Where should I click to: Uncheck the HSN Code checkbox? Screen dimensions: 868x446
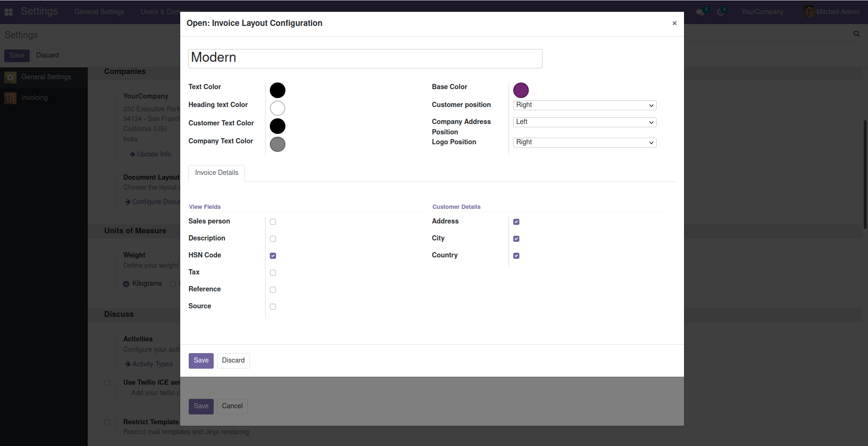point(273,256)
